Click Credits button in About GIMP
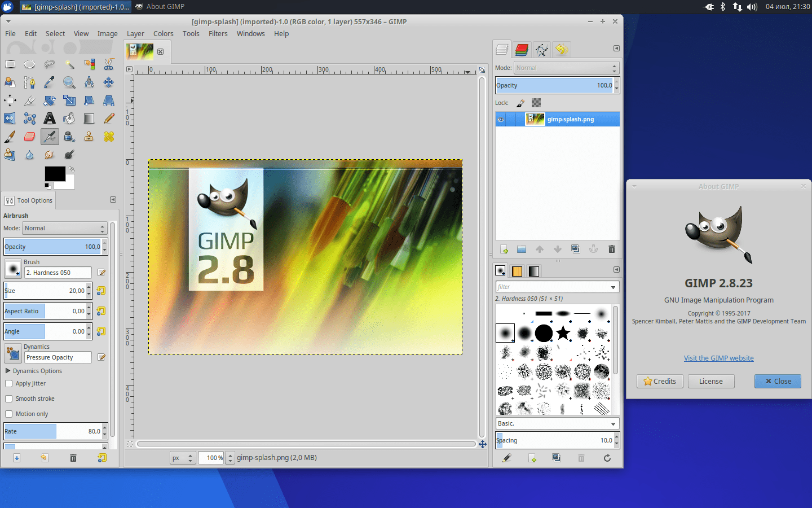Viewport: 812px width, 508px height. point(660,382)
